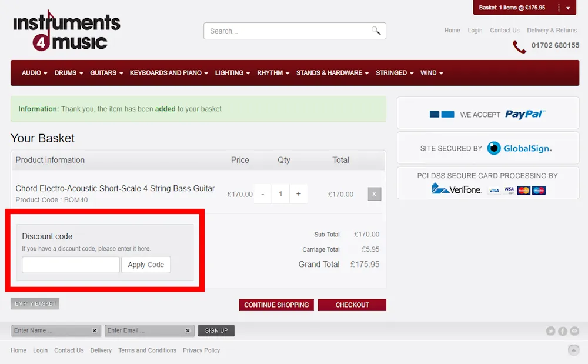Click the Grand Total £175.95 value
The image size is (588, 364).
click(365, 264)
